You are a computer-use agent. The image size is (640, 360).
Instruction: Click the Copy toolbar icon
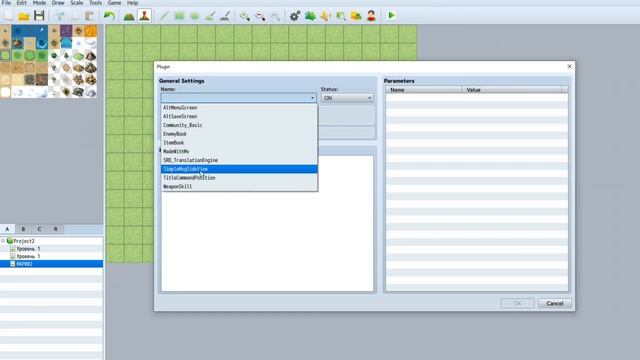(x=76, y=16)
